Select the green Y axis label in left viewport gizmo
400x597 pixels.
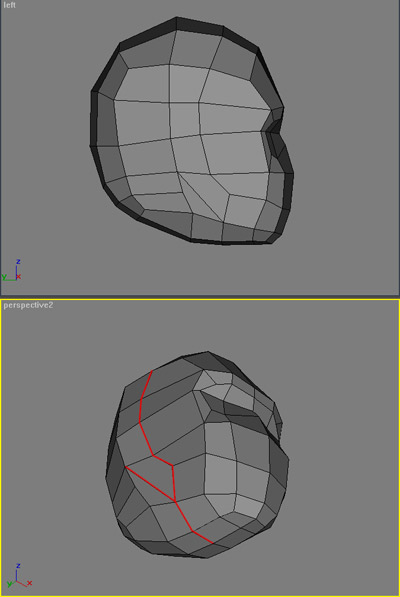point(4,278)
